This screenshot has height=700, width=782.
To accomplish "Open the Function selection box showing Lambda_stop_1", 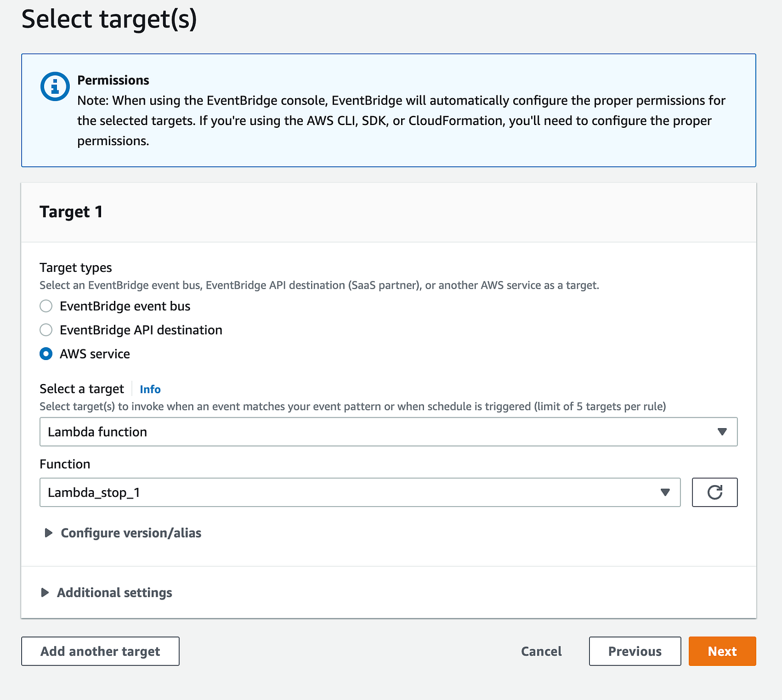I will point(352,492).
